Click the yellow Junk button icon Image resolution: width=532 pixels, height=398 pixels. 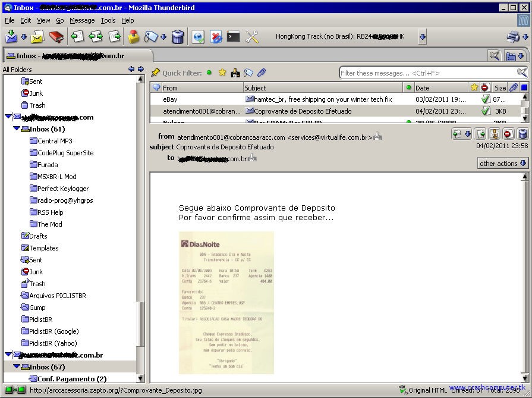[134, 37]
